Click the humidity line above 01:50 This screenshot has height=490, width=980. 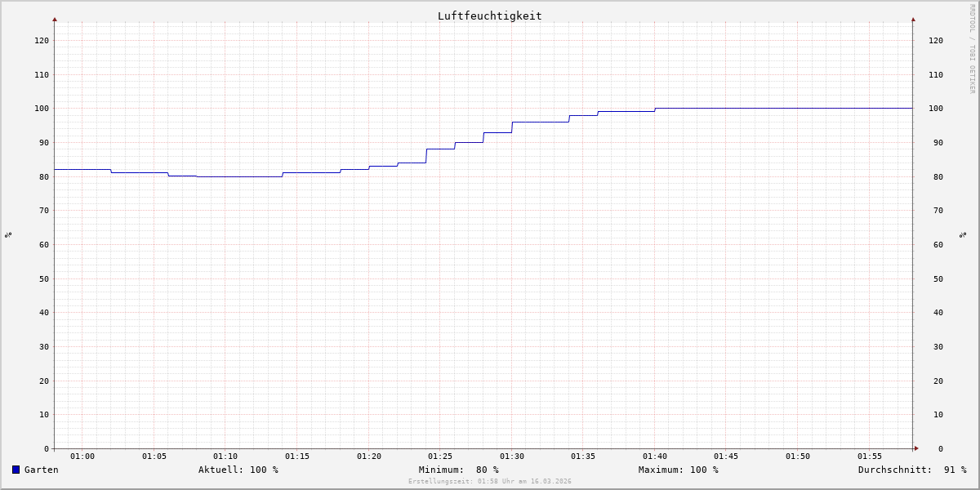coord(798,108)
